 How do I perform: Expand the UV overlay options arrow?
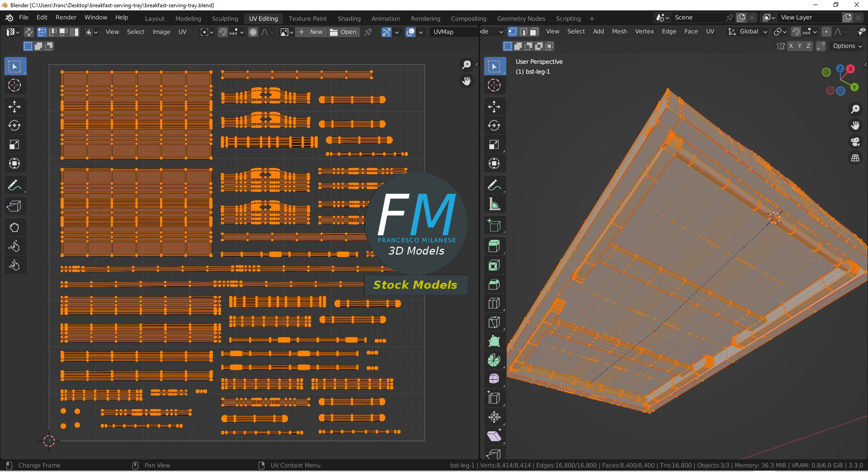(x=421, y=32)
